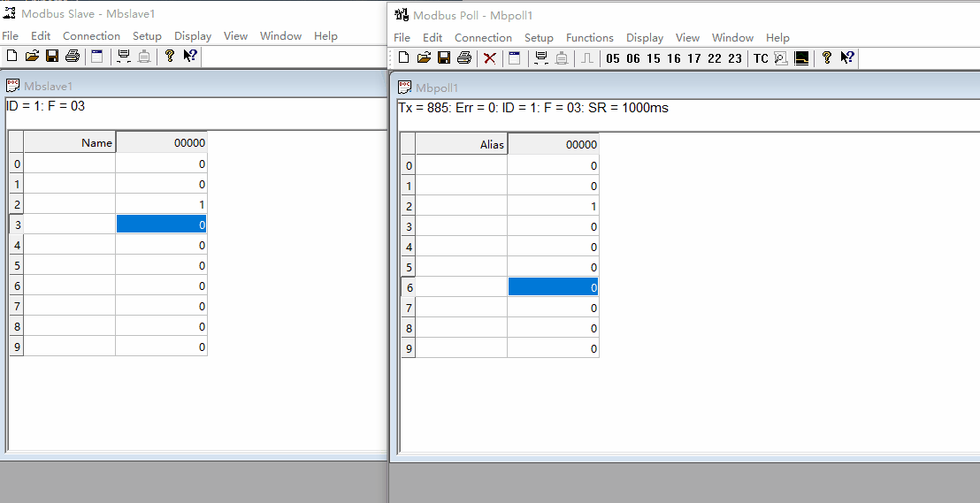Click function 16 write registers button

coord(674,59)
